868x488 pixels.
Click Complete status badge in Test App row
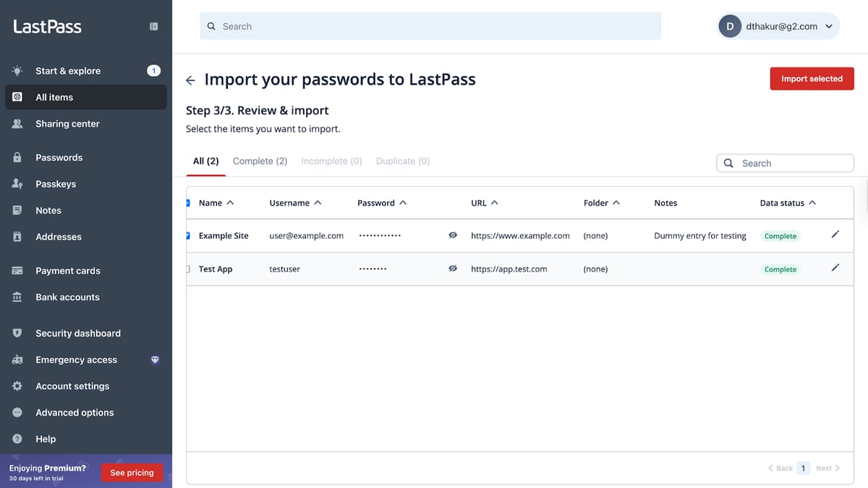(x=780, y=269)
